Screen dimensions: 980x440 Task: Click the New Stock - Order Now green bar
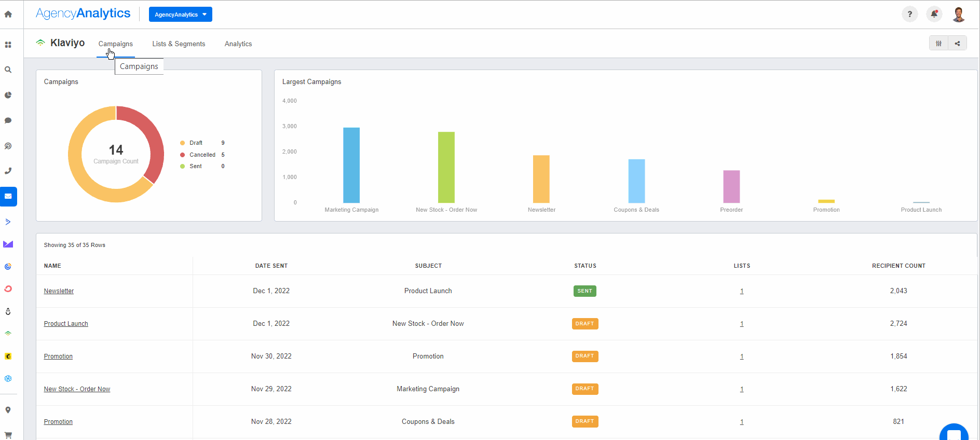446,167
